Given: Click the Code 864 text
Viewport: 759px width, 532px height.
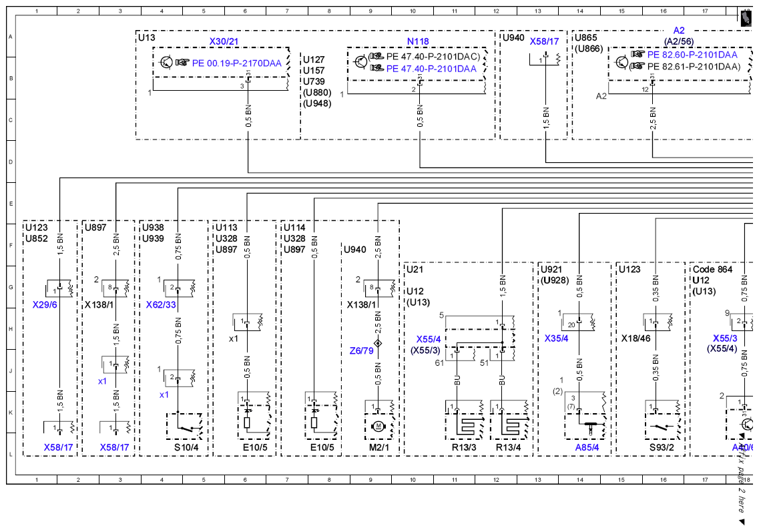Looking at the screenshot, I should [x=712, y=269].
